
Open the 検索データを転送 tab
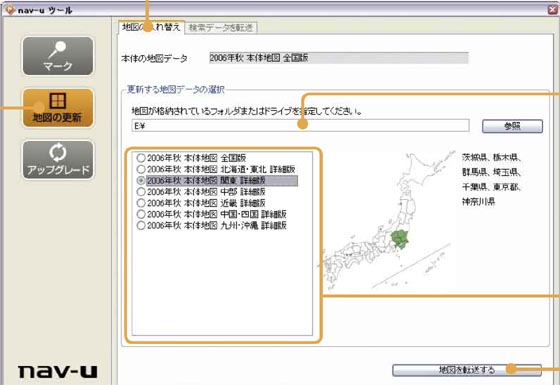click(221, 28)
